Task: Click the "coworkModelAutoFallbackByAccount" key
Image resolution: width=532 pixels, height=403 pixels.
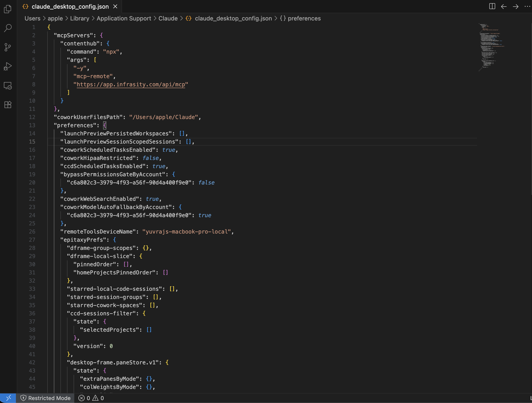Action: (x=116, y=207)
